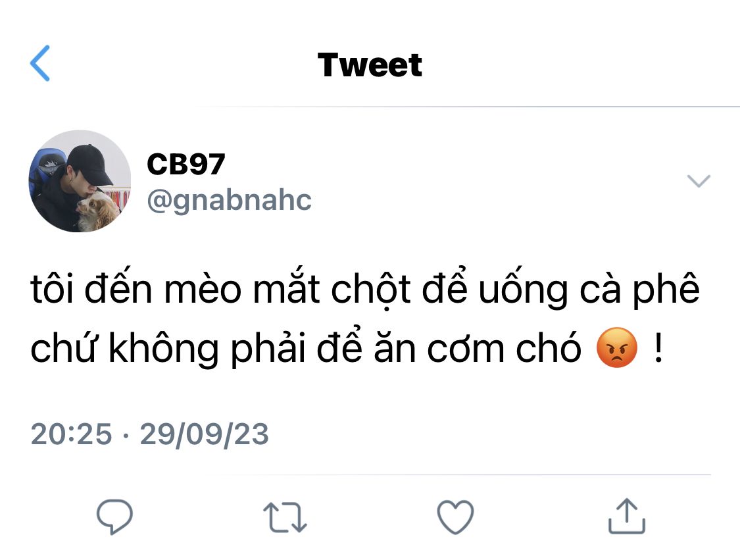Image resolution: width=740 pixels, height=560 pixels.
Task: Like the tweet with heart icon
Action: (455, 517)
